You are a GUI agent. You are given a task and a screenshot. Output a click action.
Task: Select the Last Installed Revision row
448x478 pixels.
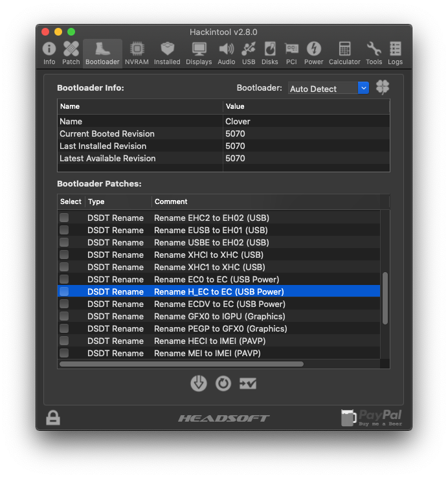[x=223, y=146]
